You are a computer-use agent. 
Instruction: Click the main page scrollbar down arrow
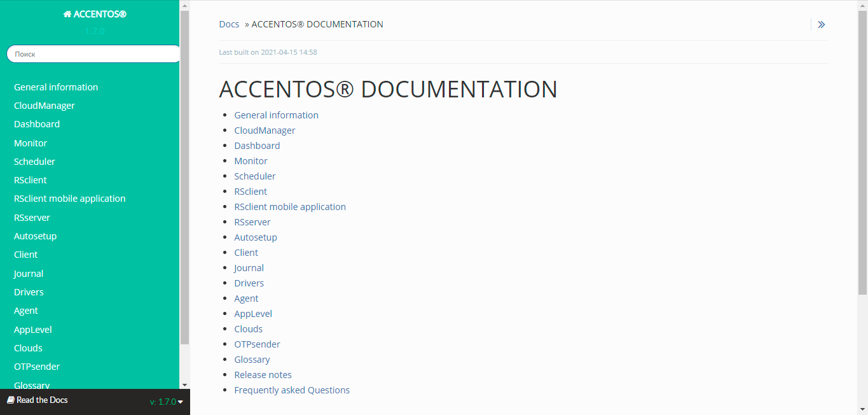(863, 409)
